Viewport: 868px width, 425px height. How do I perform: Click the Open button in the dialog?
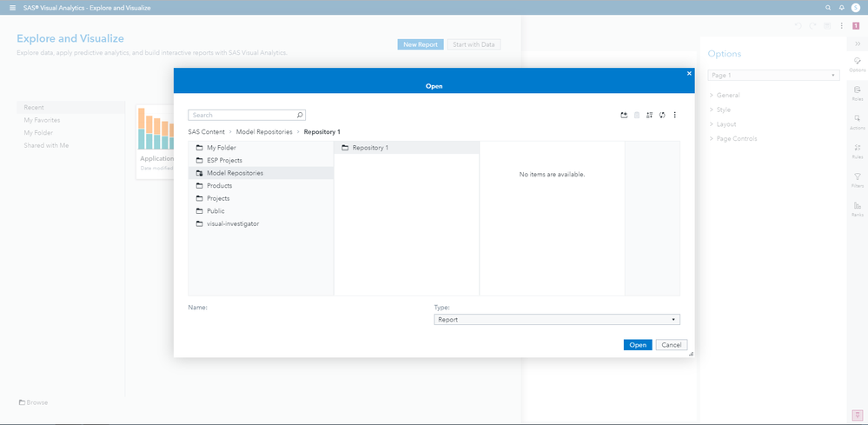[638, 345]
